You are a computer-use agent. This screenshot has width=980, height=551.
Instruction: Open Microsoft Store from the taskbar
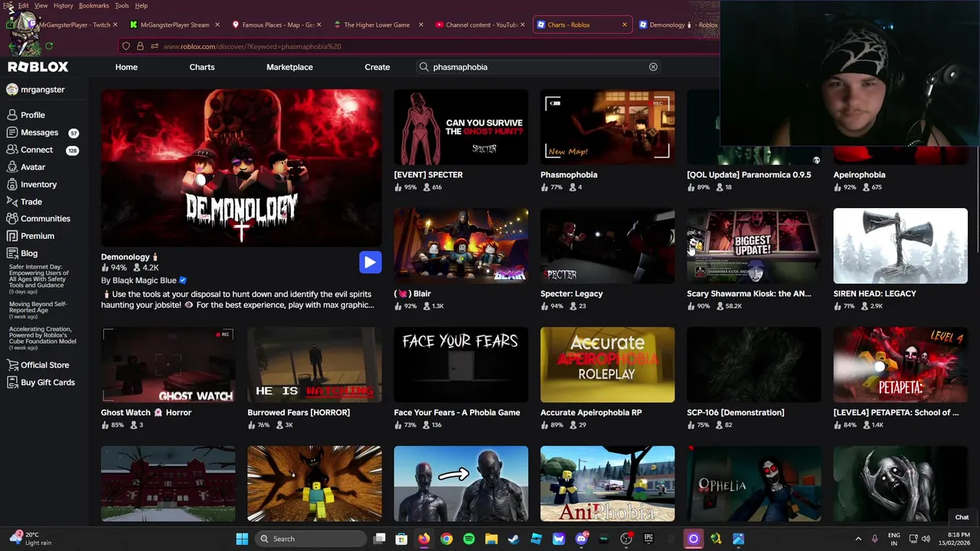tap(401, 539)
